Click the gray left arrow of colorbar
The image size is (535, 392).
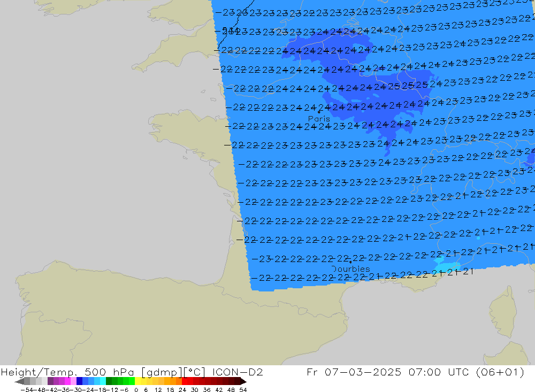(20, 381)
